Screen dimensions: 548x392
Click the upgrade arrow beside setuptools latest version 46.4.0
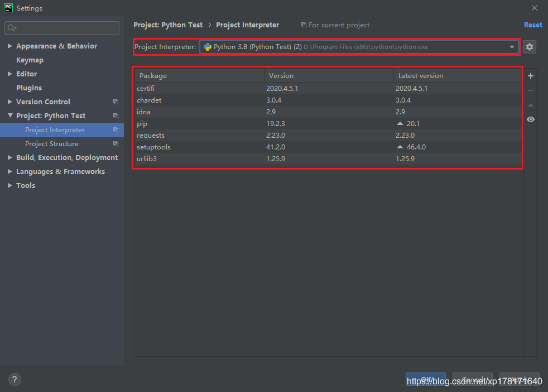[400, 147]
